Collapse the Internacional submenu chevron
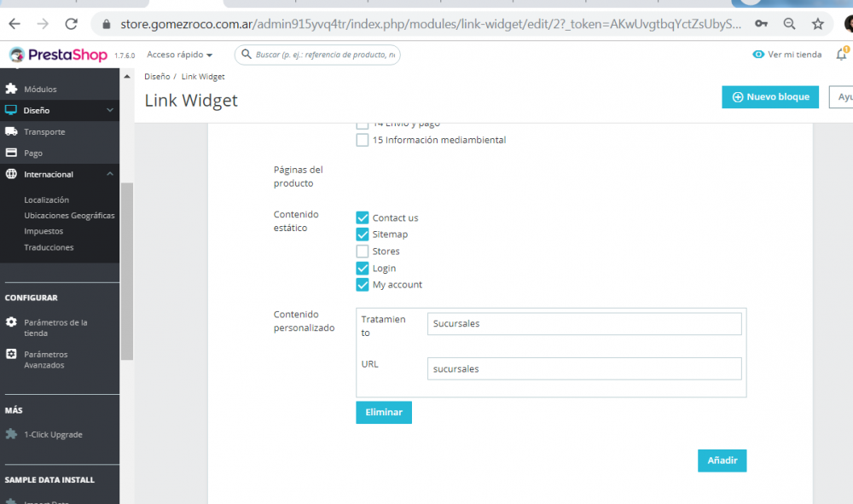This screenshot has height=504, width=853. [110, 174]
